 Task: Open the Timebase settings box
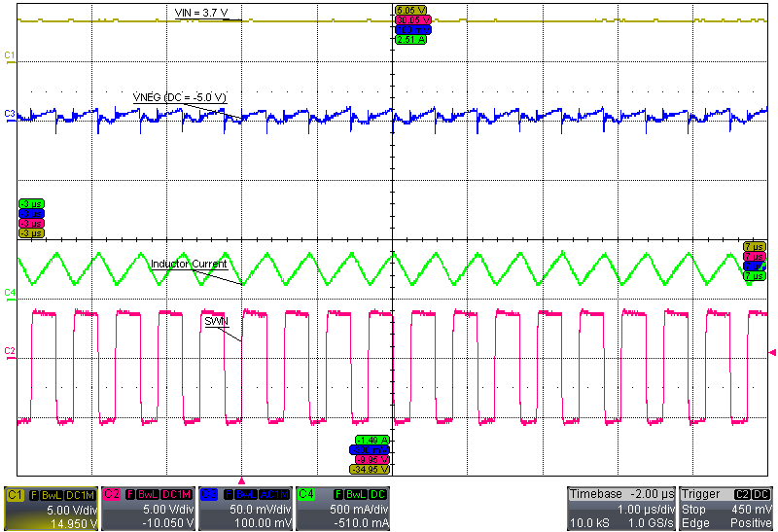pyautogui.click(x=620, y=508)
